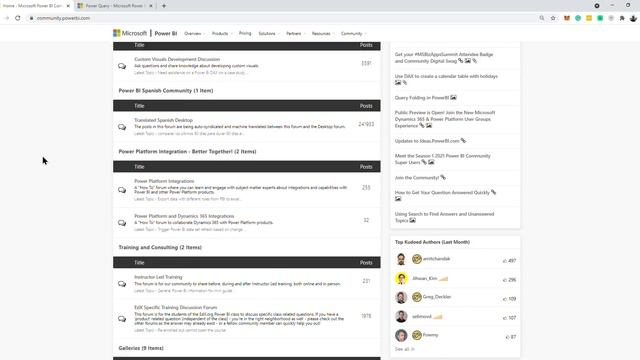Bookmark this page with the star icon
The height and width of the screenshot is (360, 640).
(553, 18)
